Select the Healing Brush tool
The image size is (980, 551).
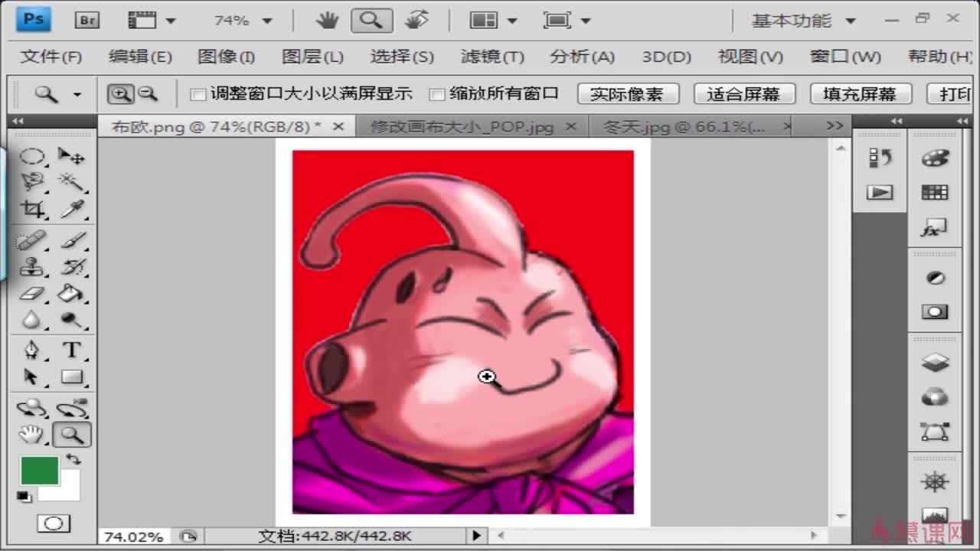coord(31,241)
